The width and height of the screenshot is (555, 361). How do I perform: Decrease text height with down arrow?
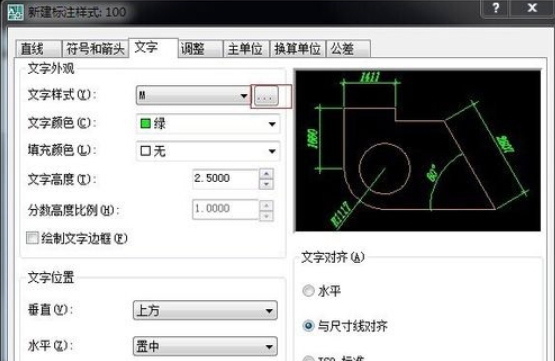(266, 184)
